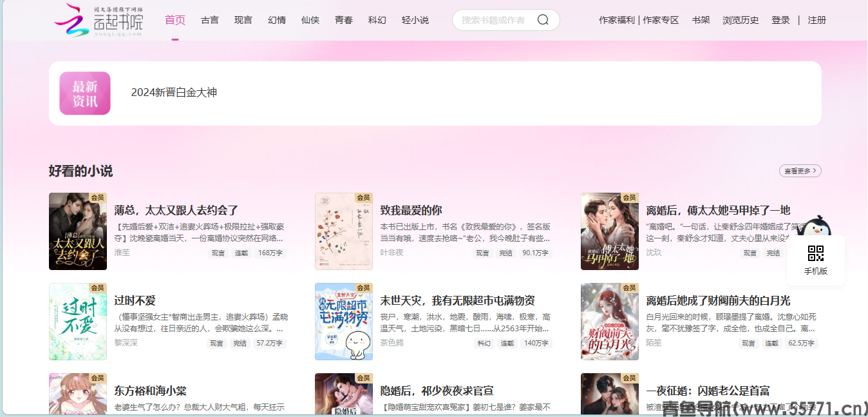Open the 轻小说 category
This screenshot has width=868, height=417.
[x=415, y=20]
